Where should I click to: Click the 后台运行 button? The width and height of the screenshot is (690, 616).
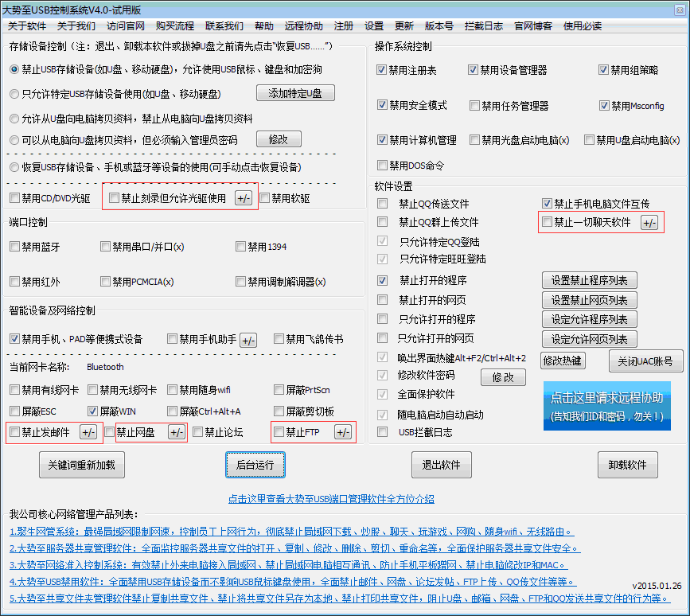coord(255,465)
